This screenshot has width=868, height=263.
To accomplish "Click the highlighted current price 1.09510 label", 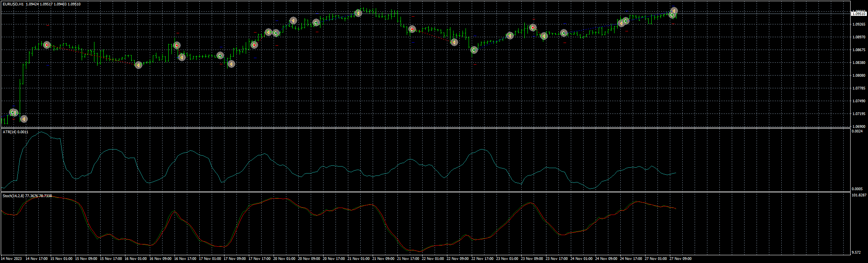I will [859, 14].
